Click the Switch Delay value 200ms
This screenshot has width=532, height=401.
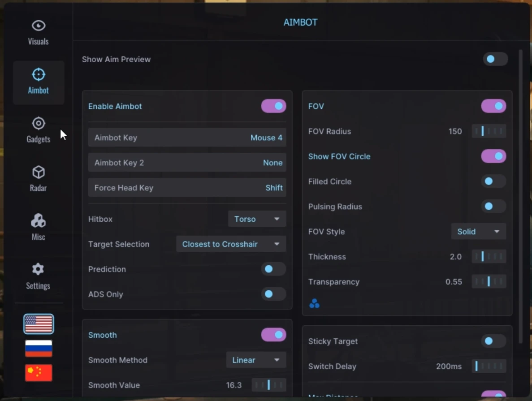[x=449, y=367]
